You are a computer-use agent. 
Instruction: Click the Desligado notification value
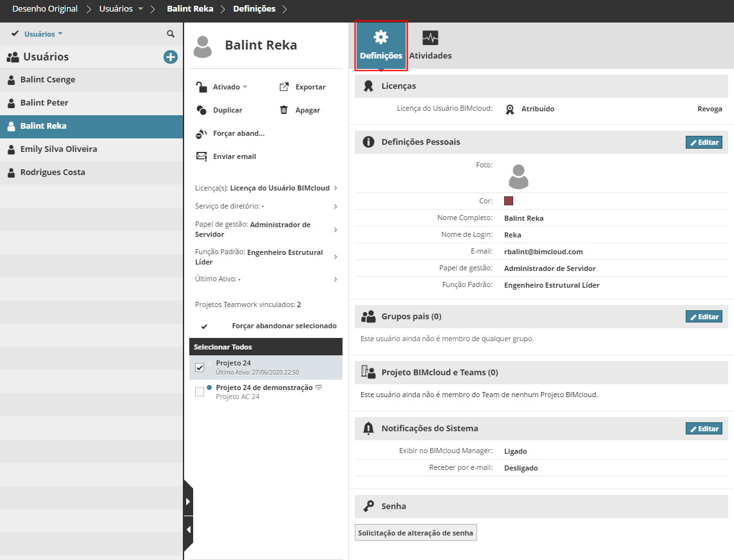pos(520,469)
